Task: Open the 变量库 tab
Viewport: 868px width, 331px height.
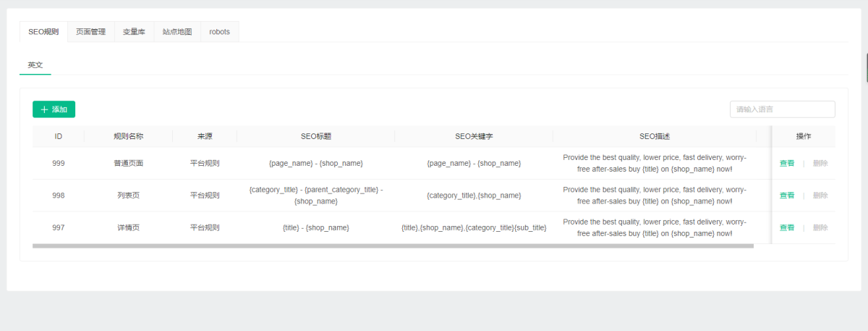Action: click(134, 32)
